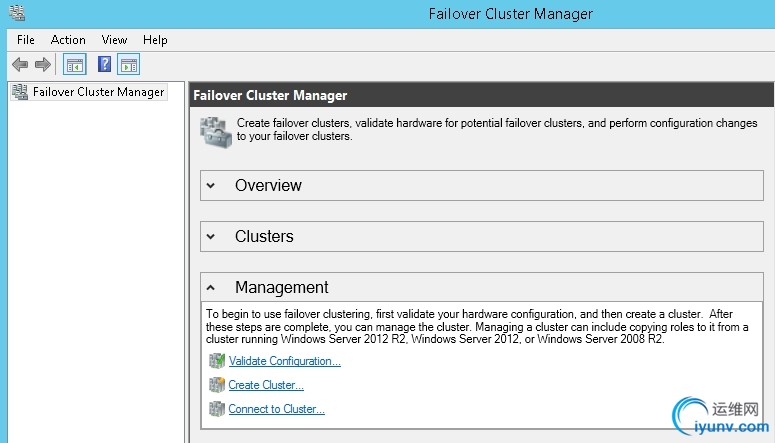This screenshot has height=443, width=775.
Task: Click the Failover Cluster Manager title bar icon
Action: [17, 13]
